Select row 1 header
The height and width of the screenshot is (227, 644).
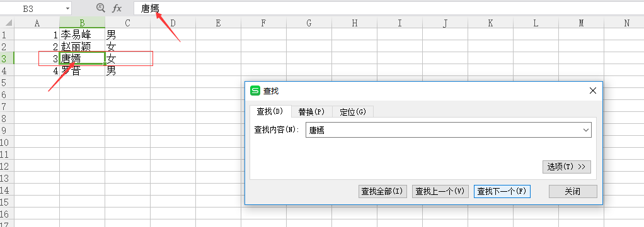tap(7, 35)
